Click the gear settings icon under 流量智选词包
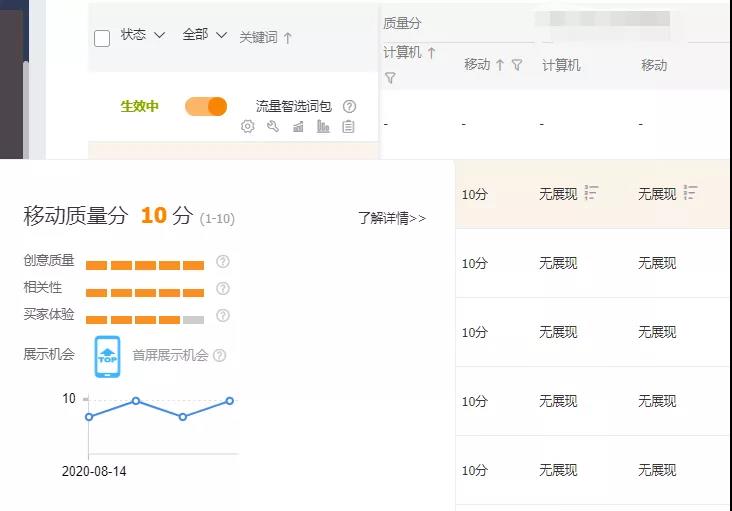The width and height of the screenshot is (732, 511). click(248, 127)
